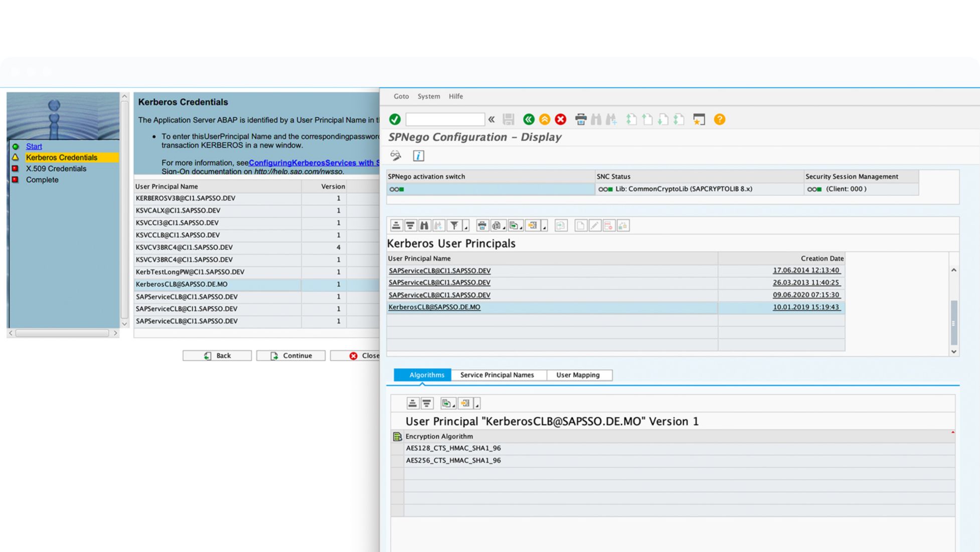Open the KerberosCLB@SAPSSO.DE.MO principal link
980x552 pixels.
[x=434, y=307]
